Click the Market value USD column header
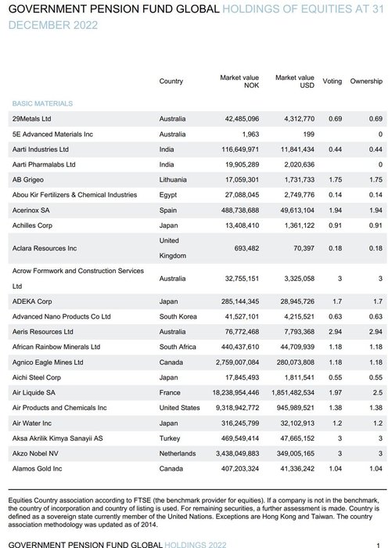The width and height of the screenshot is (392, 548). 295,81
